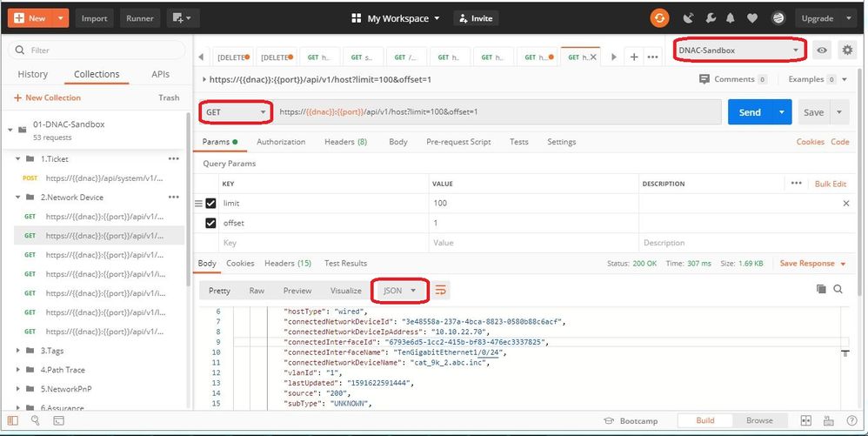Open the wrench settings icon
Image resolution: width=868 pixels, height=436 pixels.
(711, 18)
